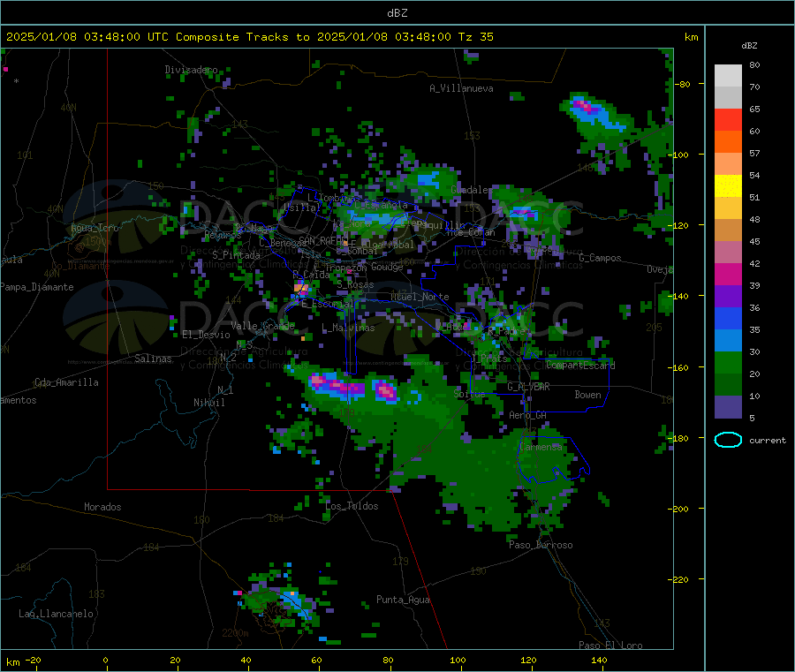Image resolution: width=795 pixels, height=672 pixels.
Task: Click the '80' km tick on bottom axis
Action: tap(388, 661)
